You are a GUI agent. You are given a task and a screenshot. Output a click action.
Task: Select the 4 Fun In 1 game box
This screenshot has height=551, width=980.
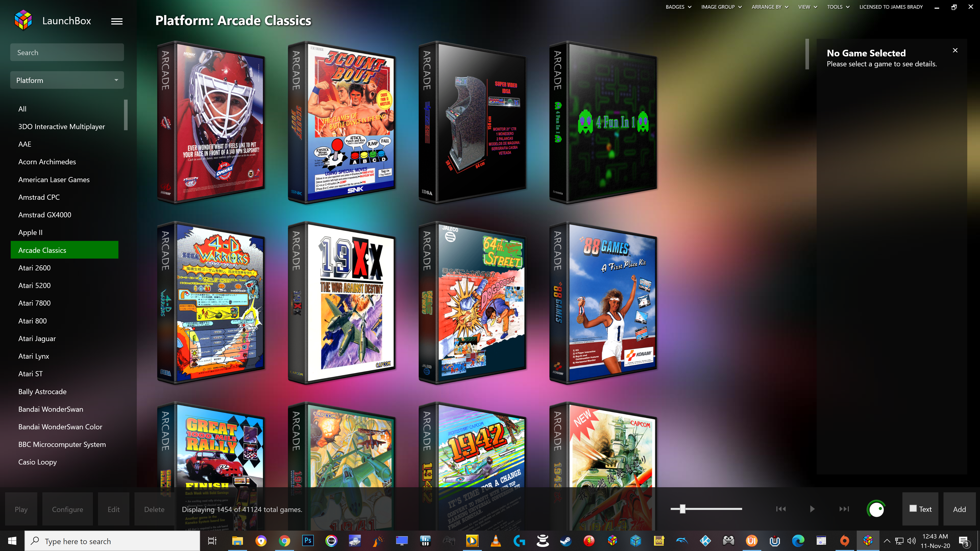pos(603,122)
